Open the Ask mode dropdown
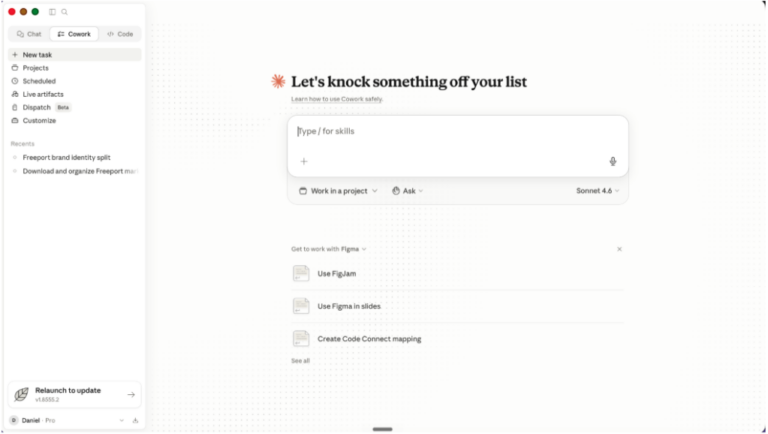The width and height of the screenshot is (768, 434). (x=408, y=191)
